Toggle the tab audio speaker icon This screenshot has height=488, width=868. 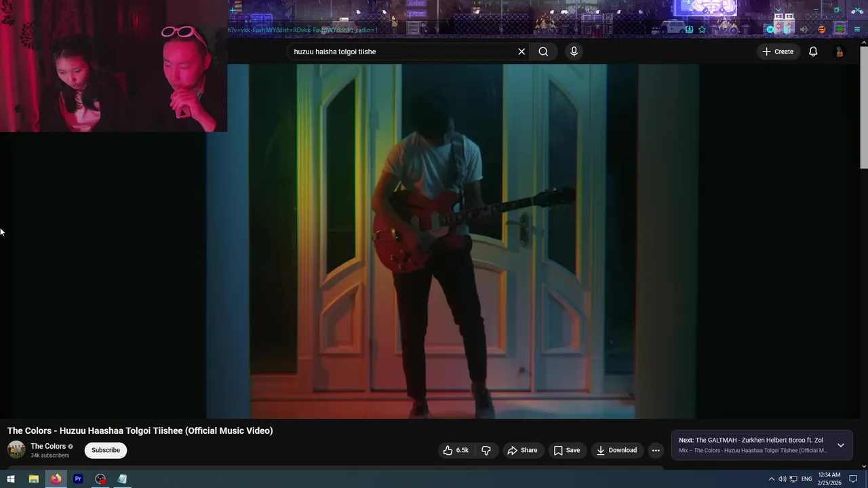pyautogui.click(x=804, y=29)
